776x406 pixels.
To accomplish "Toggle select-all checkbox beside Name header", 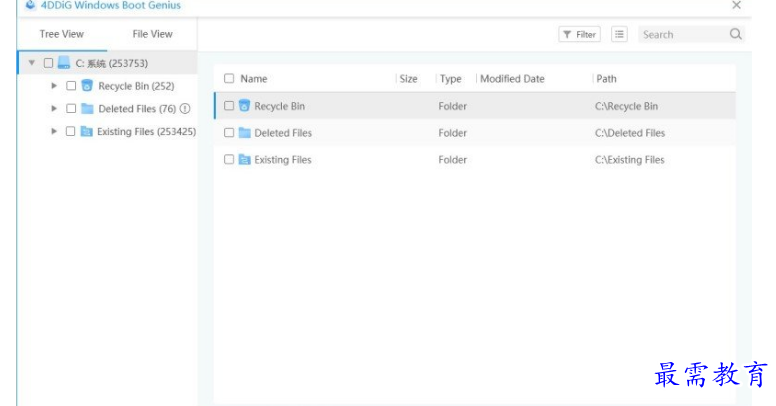I will click(x=229, y=78).
